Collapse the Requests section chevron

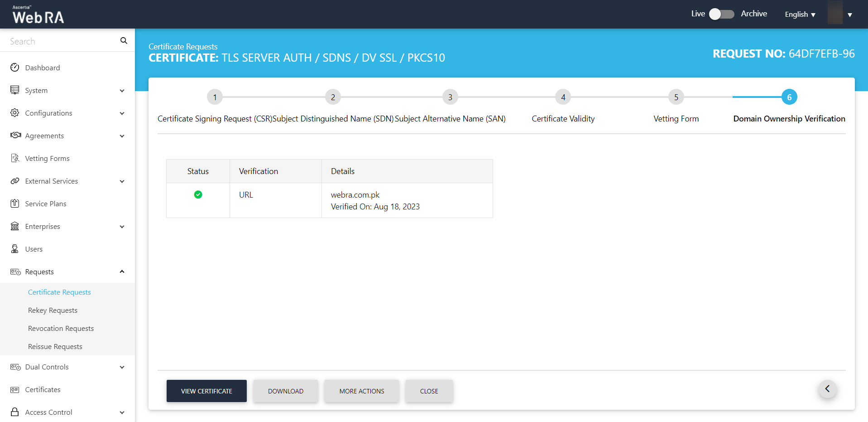tap(122, 272)
